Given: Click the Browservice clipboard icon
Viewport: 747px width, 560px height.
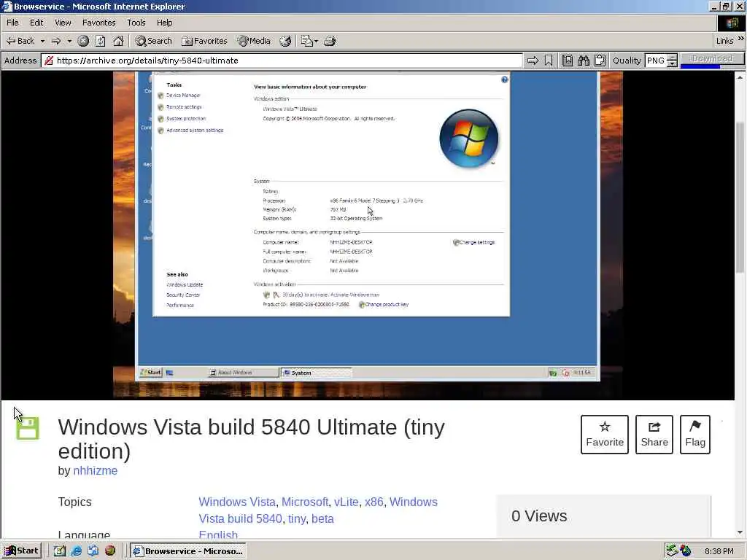Looking at the screenshot, I should pos(600,61).
